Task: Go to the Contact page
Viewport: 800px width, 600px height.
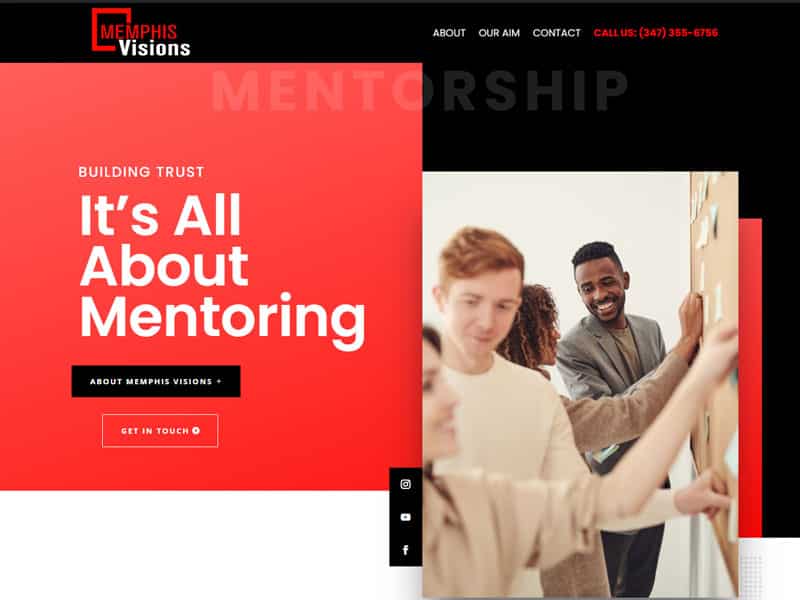Action: 556,33
